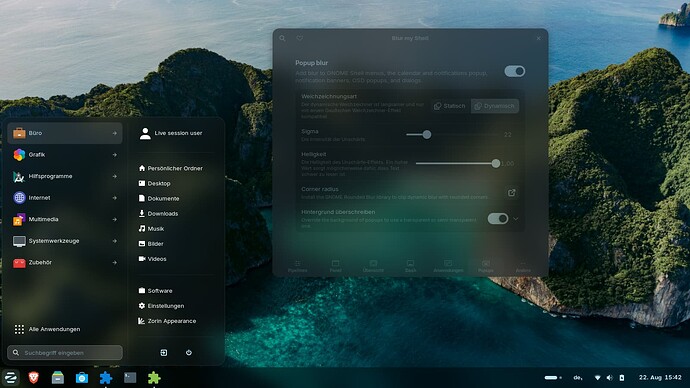
Task: Click the heart icon in Blur my Shell
Action: coord(300,38)
